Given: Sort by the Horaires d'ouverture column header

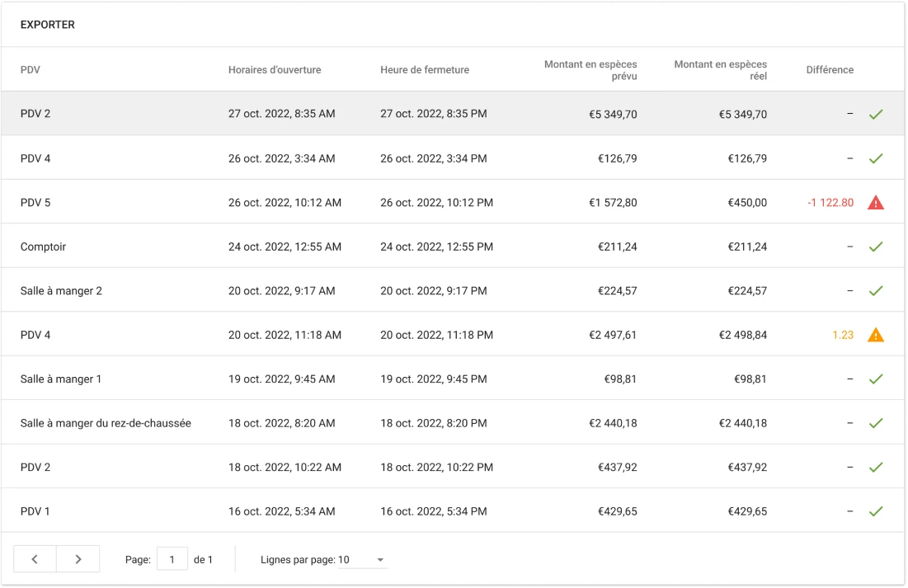Looking at the screenshot, I should pyautogui.click(x=275, y=70).
